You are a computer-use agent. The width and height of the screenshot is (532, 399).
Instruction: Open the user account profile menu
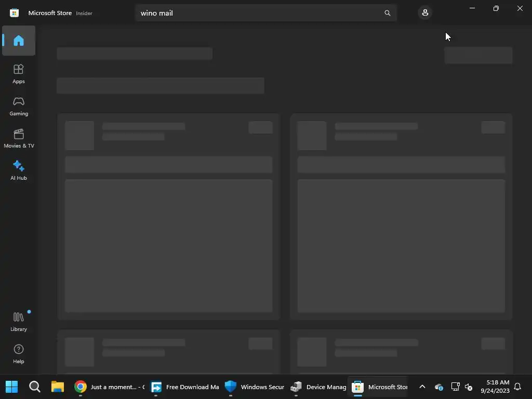click(425, 13)
